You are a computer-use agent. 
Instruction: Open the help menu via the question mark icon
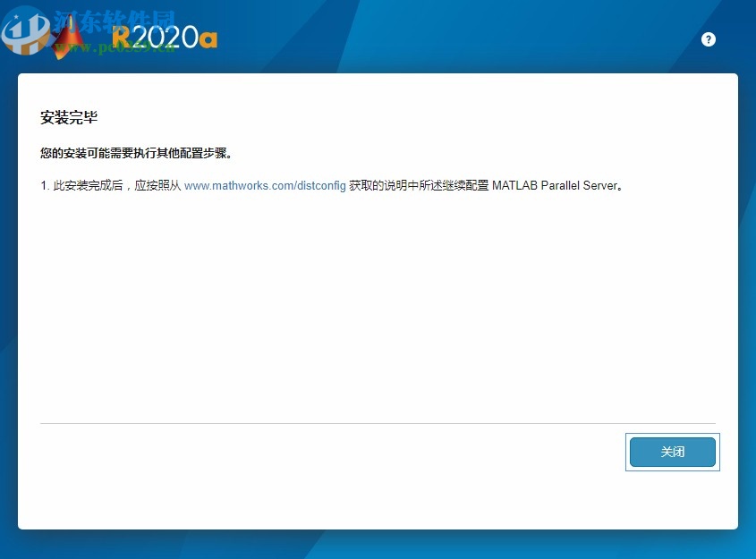point(708,39)
